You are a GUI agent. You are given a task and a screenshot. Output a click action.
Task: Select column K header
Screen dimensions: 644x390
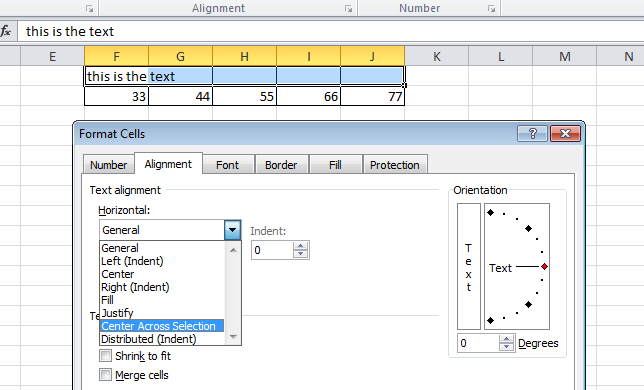[437, 56]
